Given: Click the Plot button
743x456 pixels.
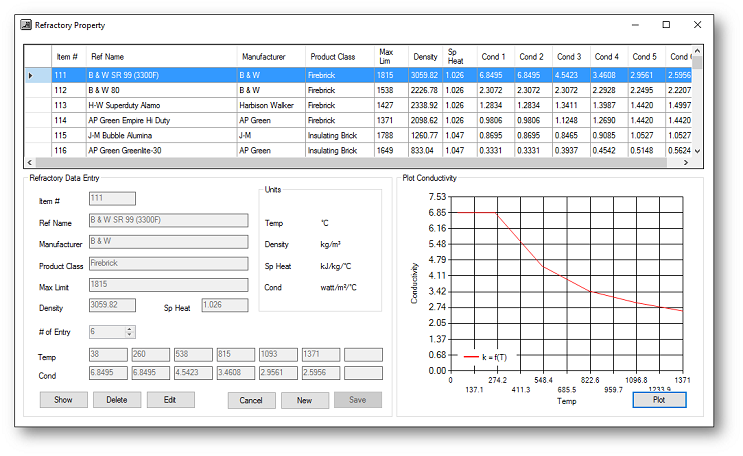Looking at the screenshot, I should [659, 400].
